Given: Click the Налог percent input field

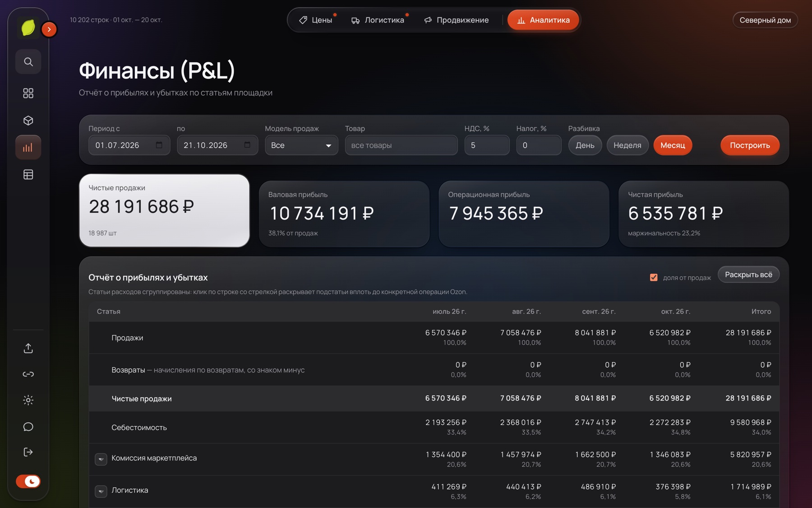Looking at the screenshot, I should click(x=539, y=145).
